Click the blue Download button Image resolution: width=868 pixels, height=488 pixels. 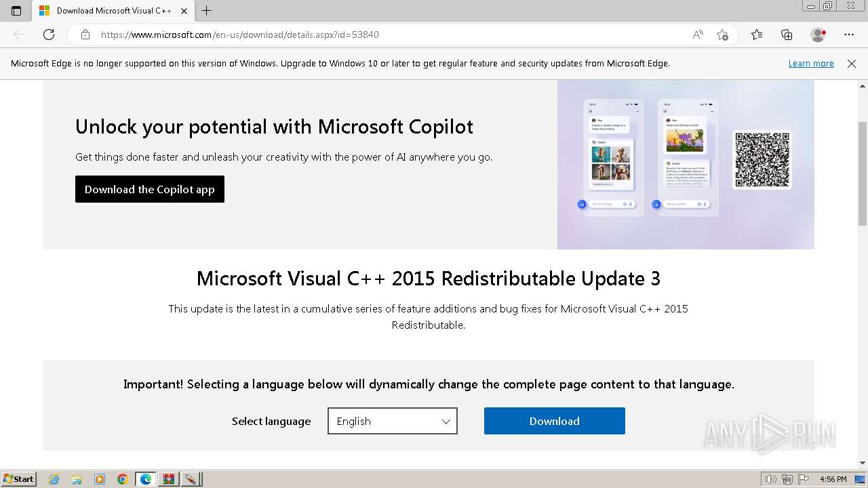pos(554,421)
